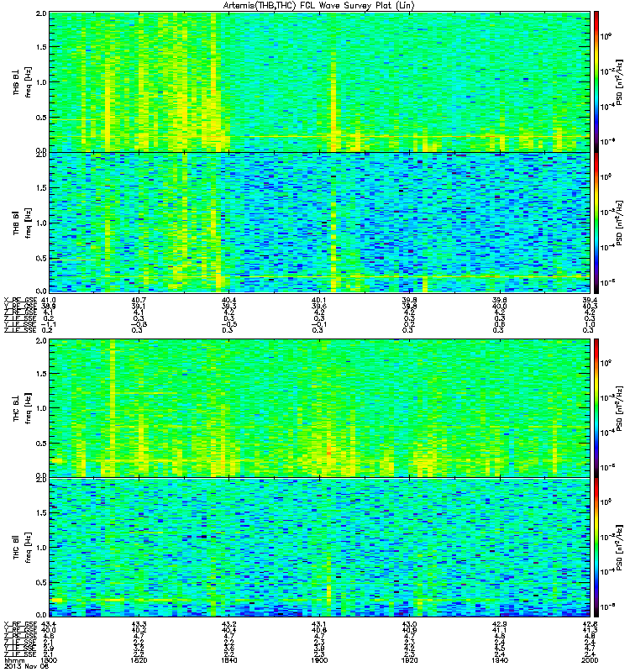Click the color bar beside the THB B⊥ panel

point(596,81)
